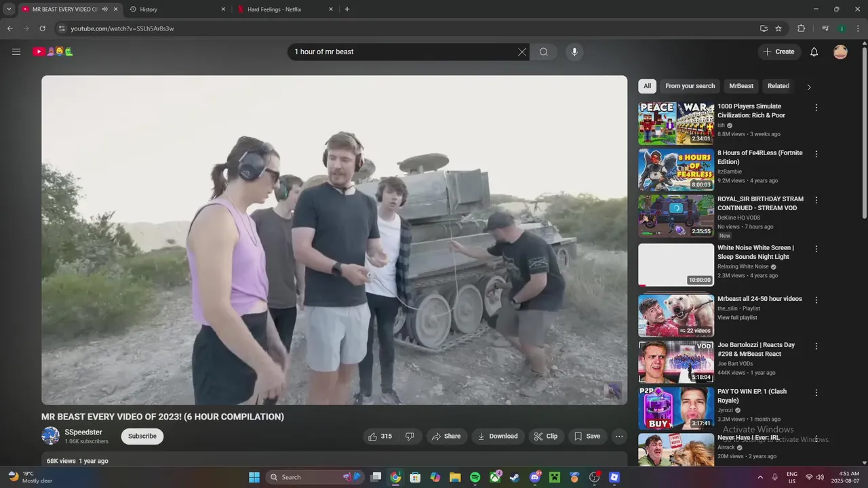Open options for ROYAL_SIR BIRTHDAY STRAM video

(816, 201)
